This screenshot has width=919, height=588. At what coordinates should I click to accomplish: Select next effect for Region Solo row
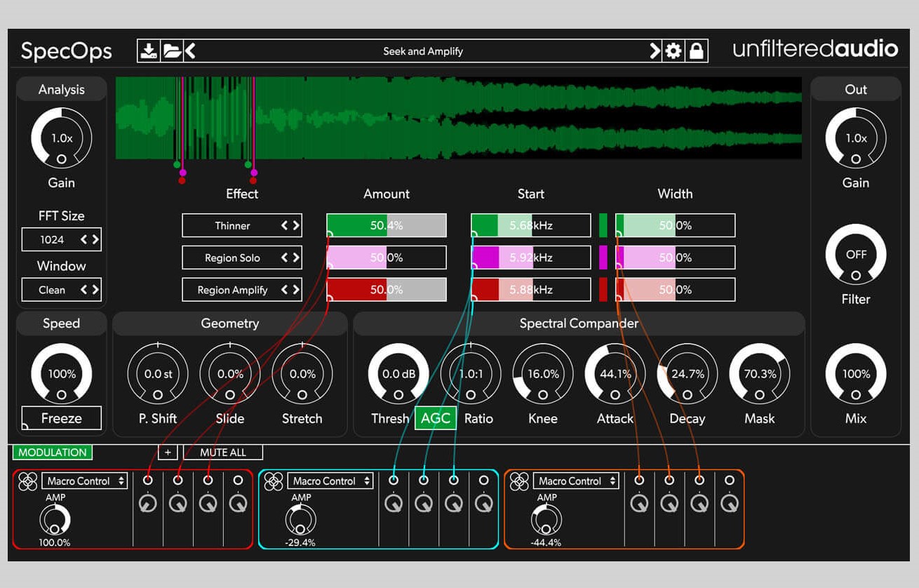296,258
